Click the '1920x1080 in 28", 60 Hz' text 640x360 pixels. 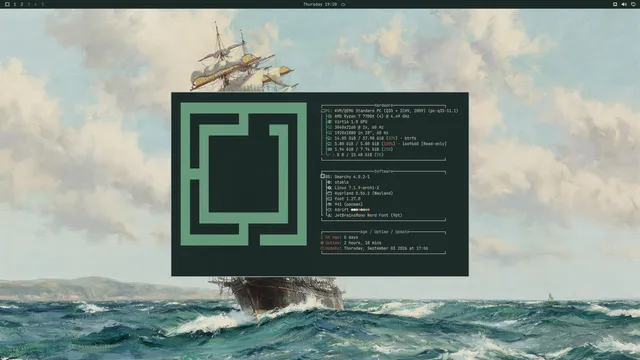(x=362, y=133)
